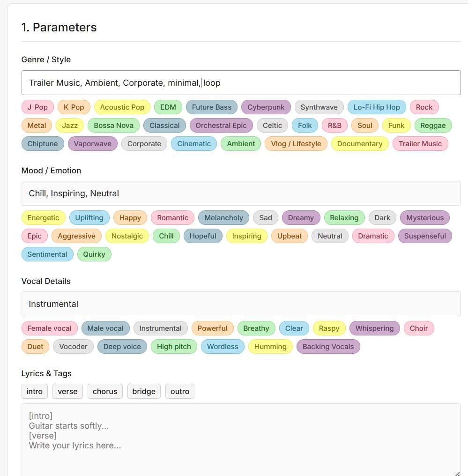
Task: Click into the Mood / Emotion input field
Action: [241, 193]
